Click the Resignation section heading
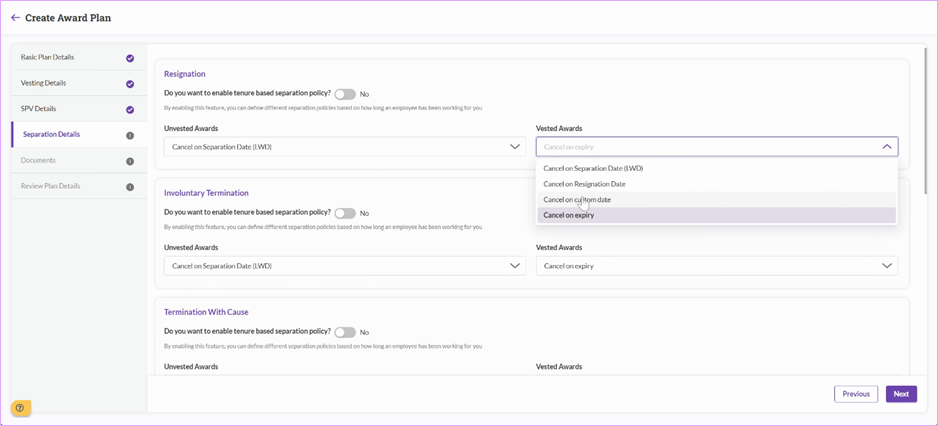The height and width of the screenshot is (426, 938). point(185,74)
